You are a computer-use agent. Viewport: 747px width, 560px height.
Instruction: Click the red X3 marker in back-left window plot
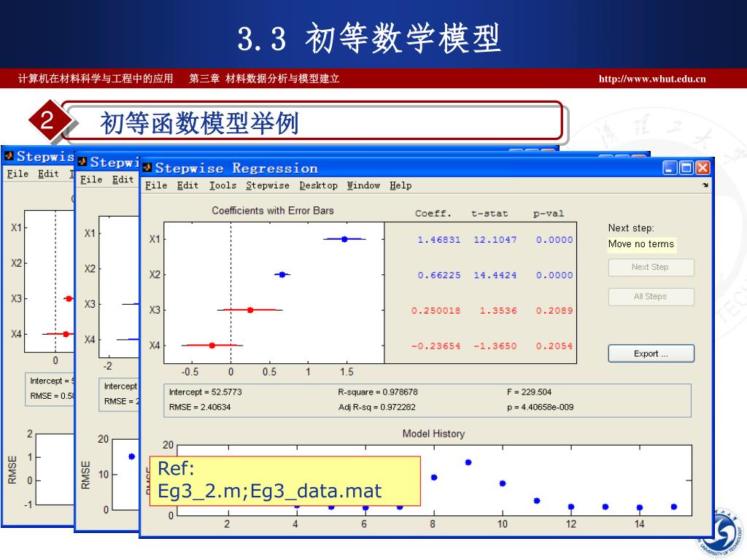(x=69, y=298)
